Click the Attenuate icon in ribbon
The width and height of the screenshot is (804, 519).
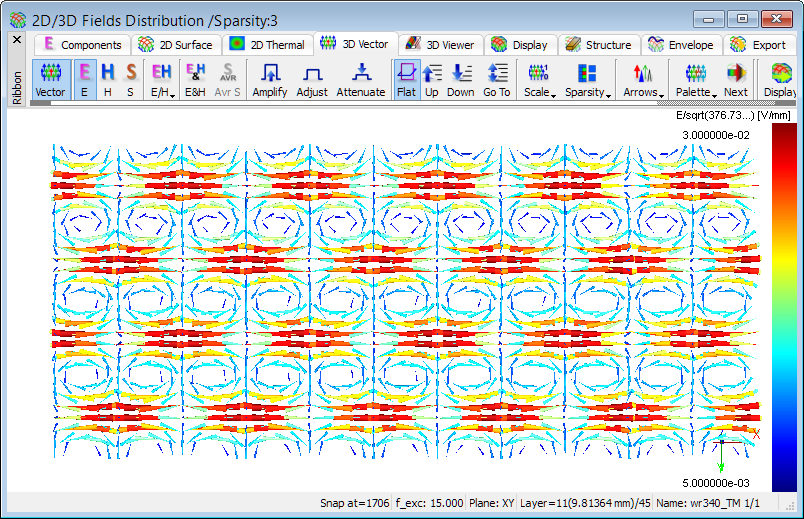click(x=360, y=79)
